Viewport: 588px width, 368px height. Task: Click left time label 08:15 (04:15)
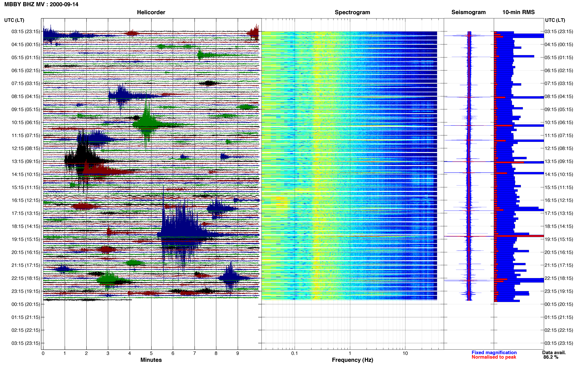26,96
